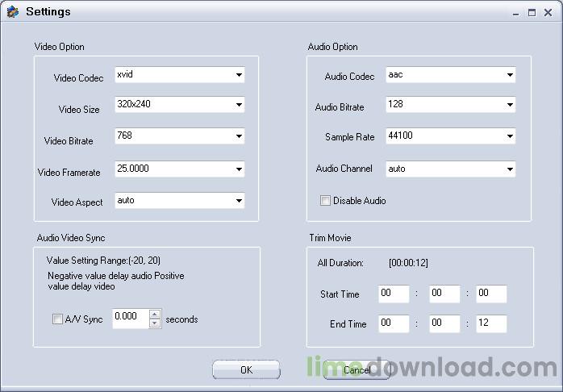Click the Audio Option group label

click(333, 47)
